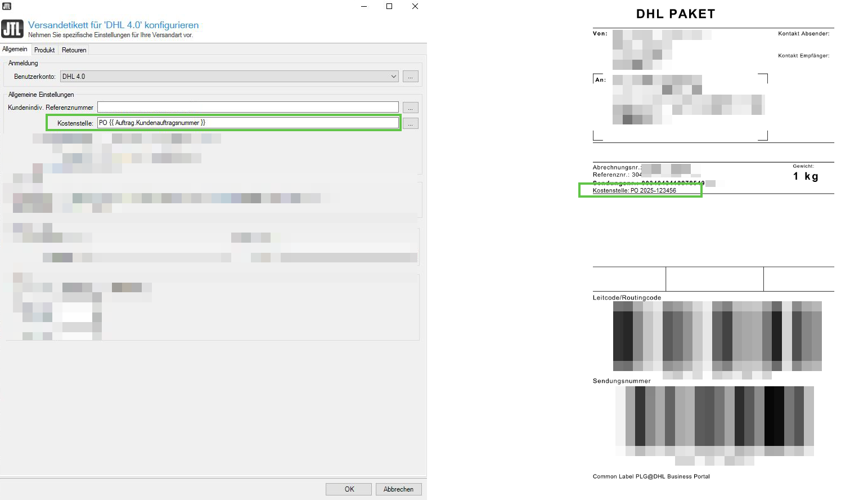Close the DHL 4.0 configuration dialog
This screenshot has width=868, height=500.
pyautogui.click(x=415, y=6)
